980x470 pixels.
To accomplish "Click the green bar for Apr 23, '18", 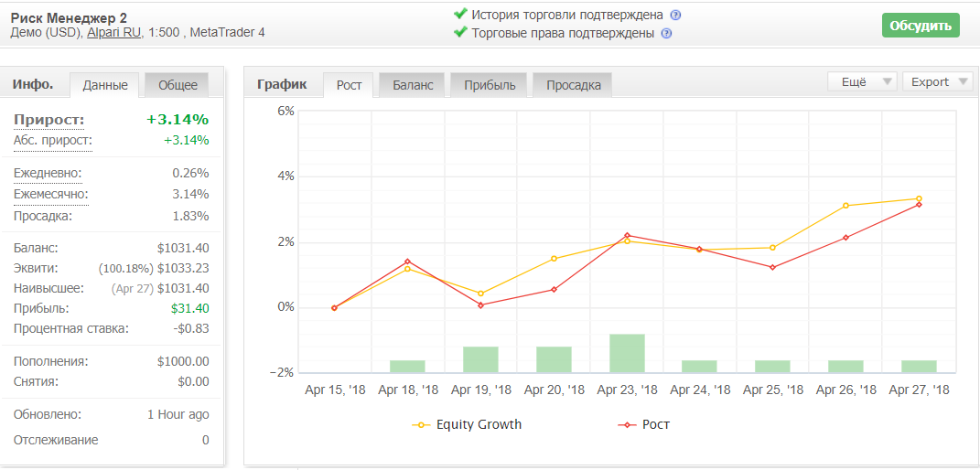I will pyautogui.click(x=627, y=353).
